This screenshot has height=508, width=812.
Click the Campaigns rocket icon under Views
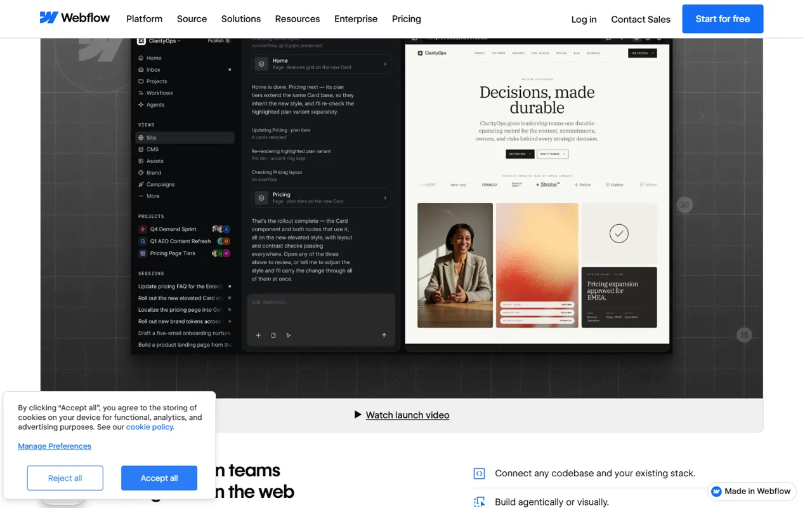(141, 185)
